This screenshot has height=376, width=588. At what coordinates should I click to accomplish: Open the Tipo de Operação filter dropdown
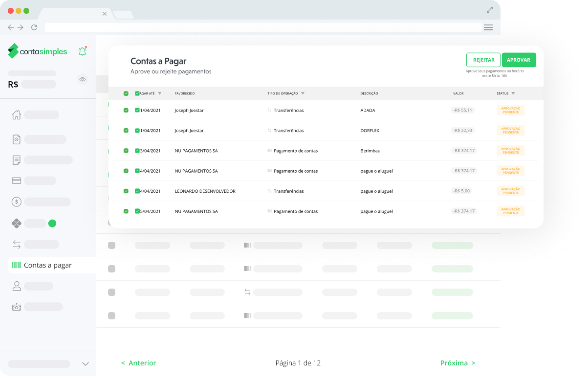[x=303, y=93]
